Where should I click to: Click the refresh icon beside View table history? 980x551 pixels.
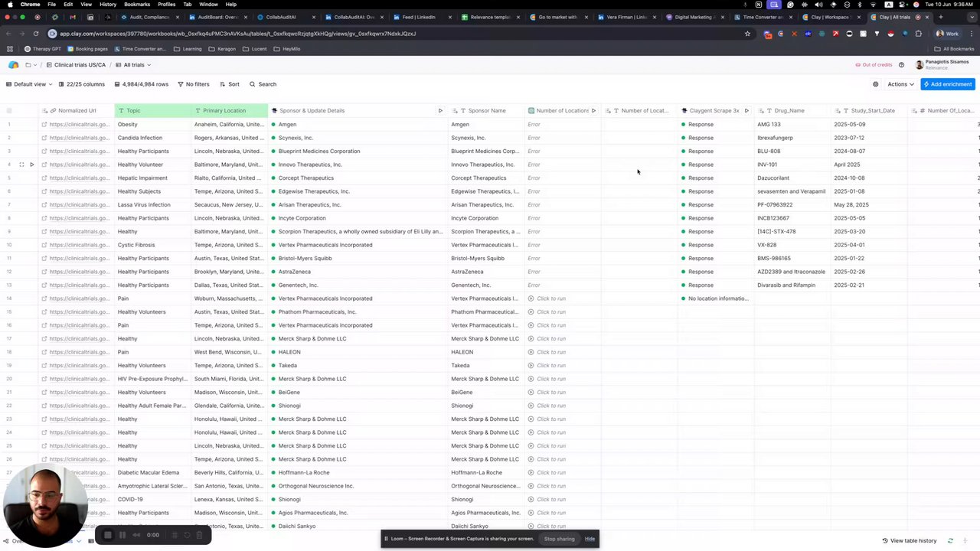(950, 541)
